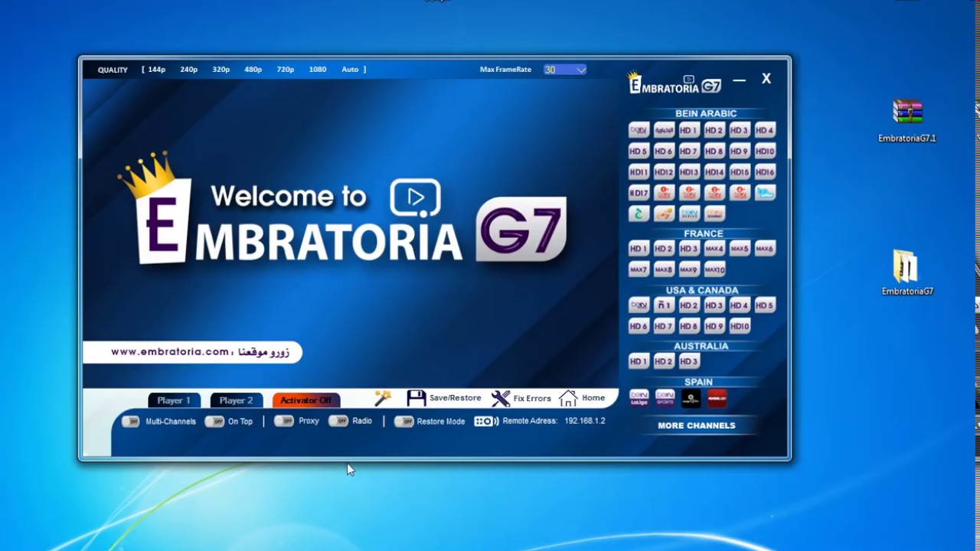Viewport: 980px width, 551px height.
Task: Select the black-logo channel under Spain
Action: coord(691,398)
